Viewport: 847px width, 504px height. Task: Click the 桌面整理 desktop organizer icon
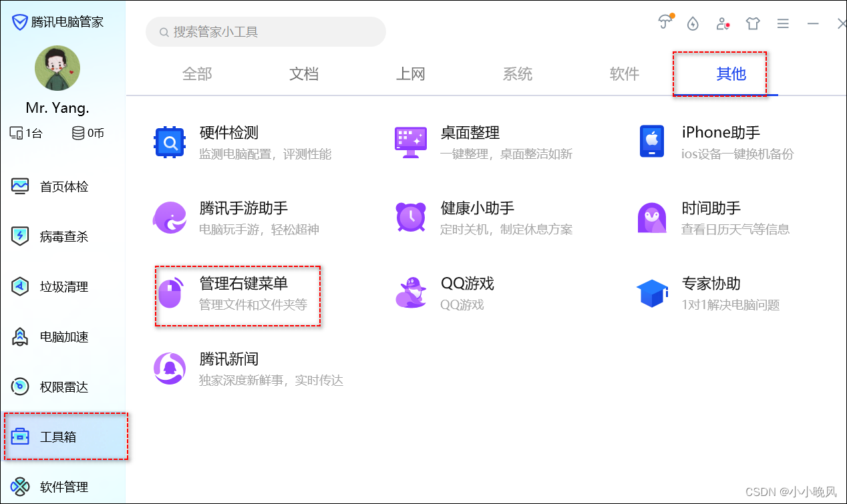(x=411, y=142)
